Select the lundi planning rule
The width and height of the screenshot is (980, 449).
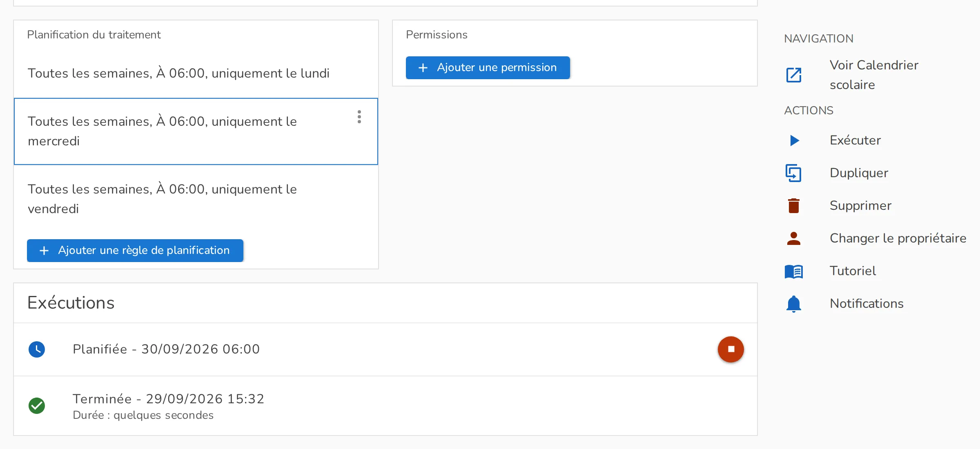tap(196, 73)
